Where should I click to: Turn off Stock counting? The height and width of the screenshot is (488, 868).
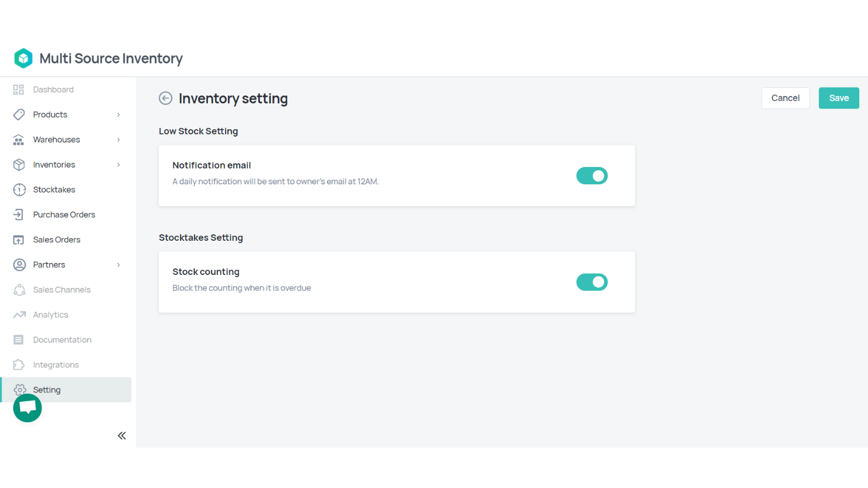[592, 282]
